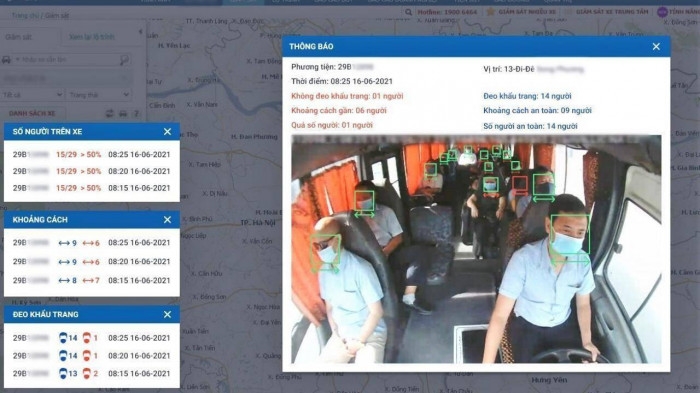This screenshot has height=393, width=700.
Task: Click the car icon beside vehicle search field
Action: (7, 59)
